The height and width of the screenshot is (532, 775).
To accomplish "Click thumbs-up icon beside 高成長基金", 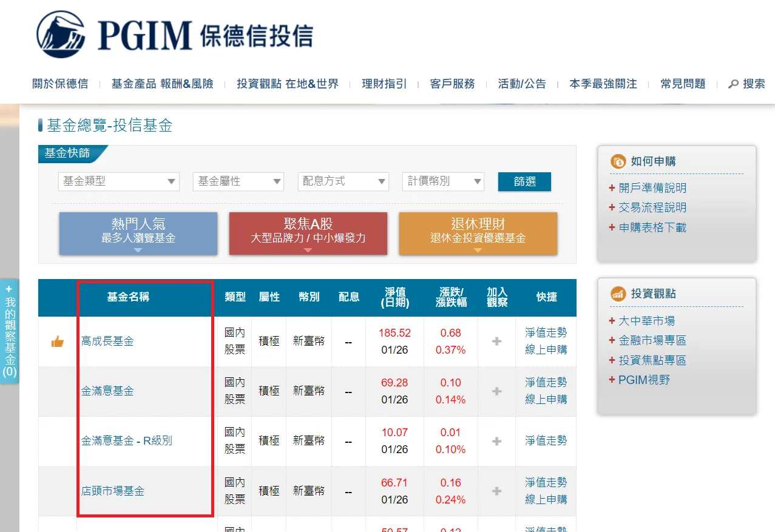I will point(58,342).
